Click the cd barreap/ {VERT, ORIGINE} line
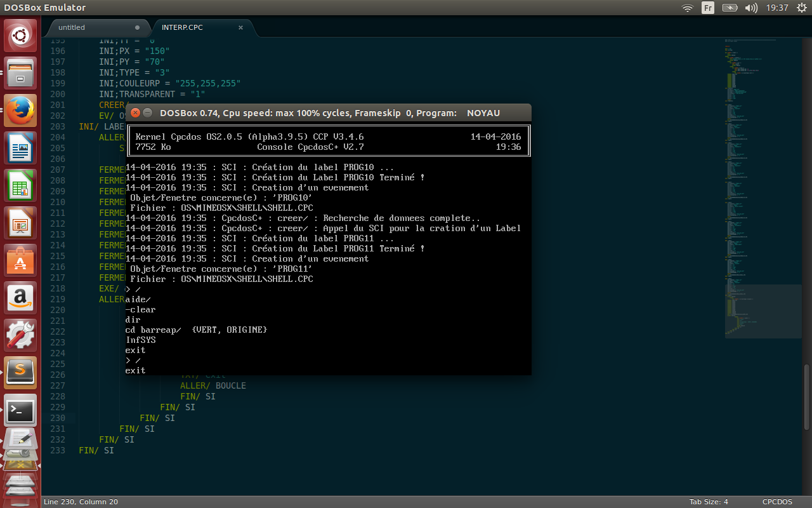 (197, 330)
